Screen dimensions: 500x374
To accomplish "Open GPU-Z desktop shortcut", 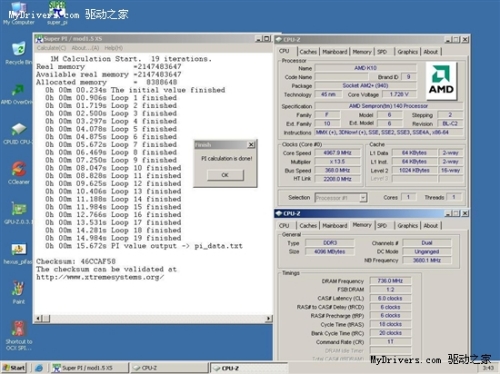I will point(19,213).
